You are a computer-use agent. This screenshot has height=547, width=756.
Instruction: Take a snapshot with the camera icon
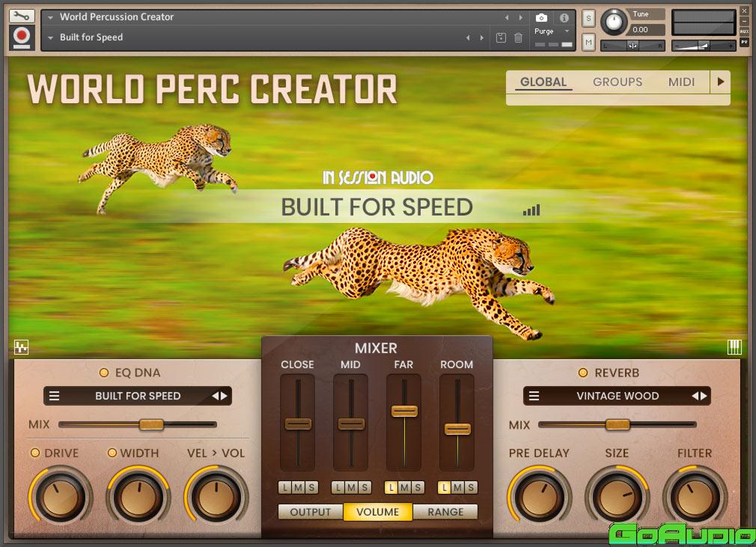click(x=541, y=18)
